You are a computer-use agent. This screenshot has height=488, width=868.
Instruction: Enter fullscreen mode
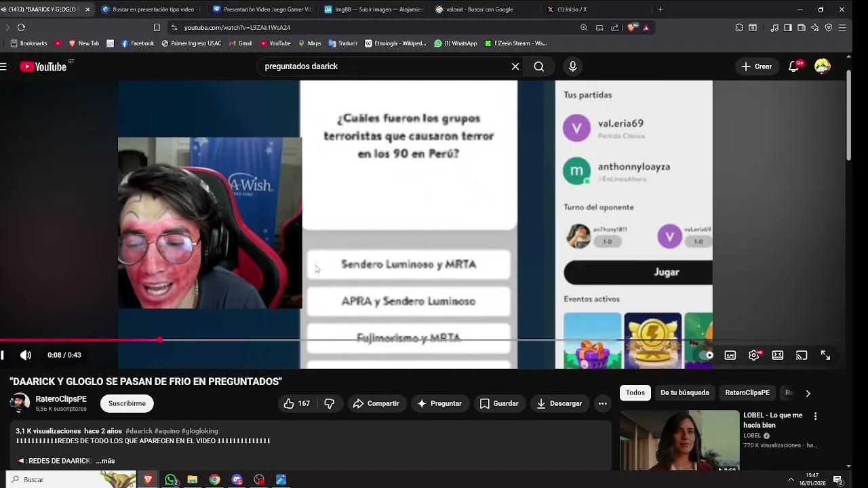pos(825,355)
